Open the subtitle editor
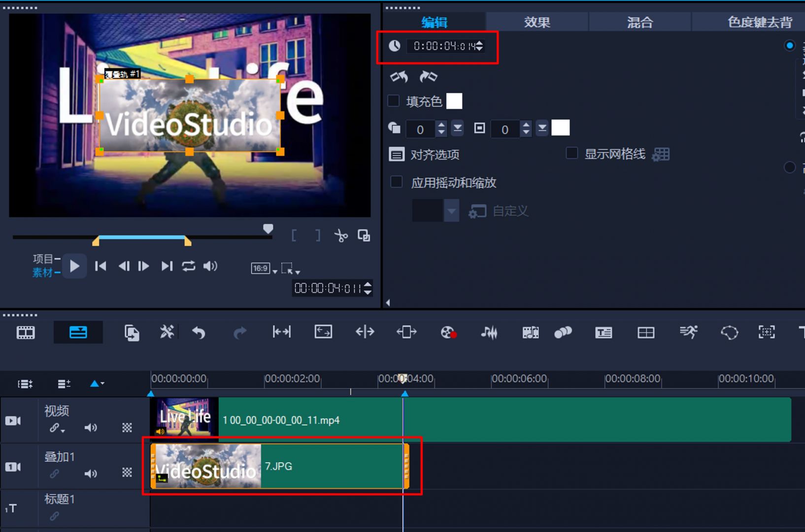805x532 pixels. point(604,333)
